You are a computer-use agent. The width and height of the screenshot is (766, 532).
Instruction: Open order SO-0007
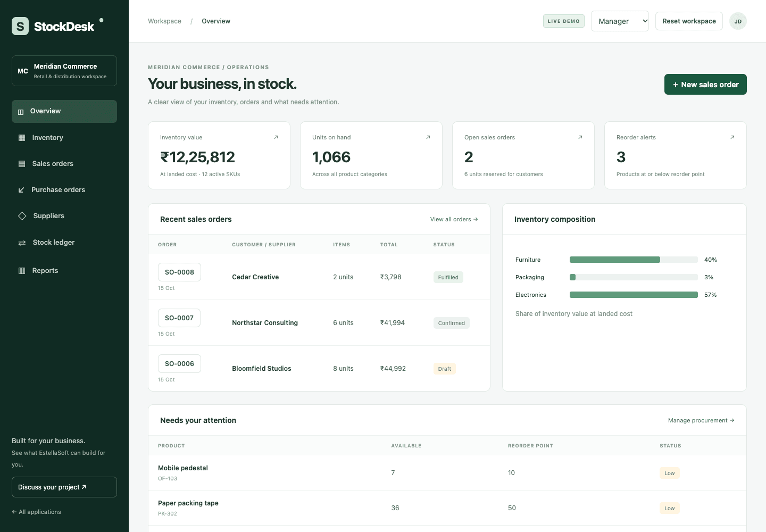coord(179,318)
